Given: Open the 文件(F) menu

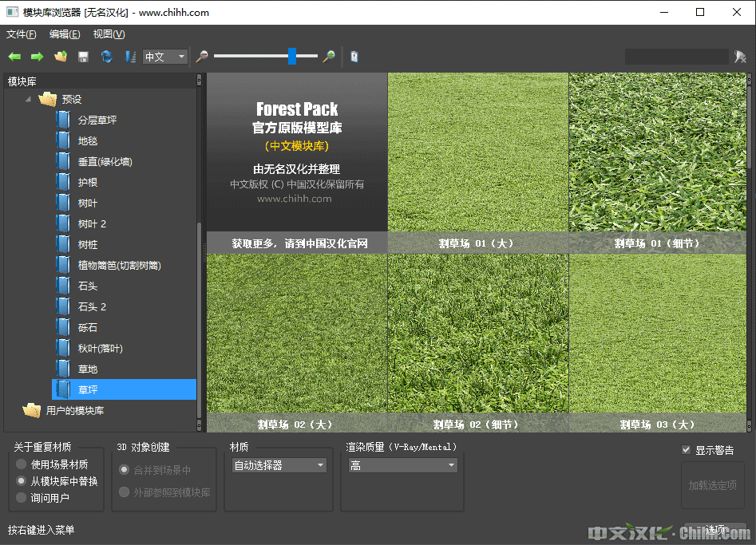Looking at the screenshot, I should tap(22, 34).
